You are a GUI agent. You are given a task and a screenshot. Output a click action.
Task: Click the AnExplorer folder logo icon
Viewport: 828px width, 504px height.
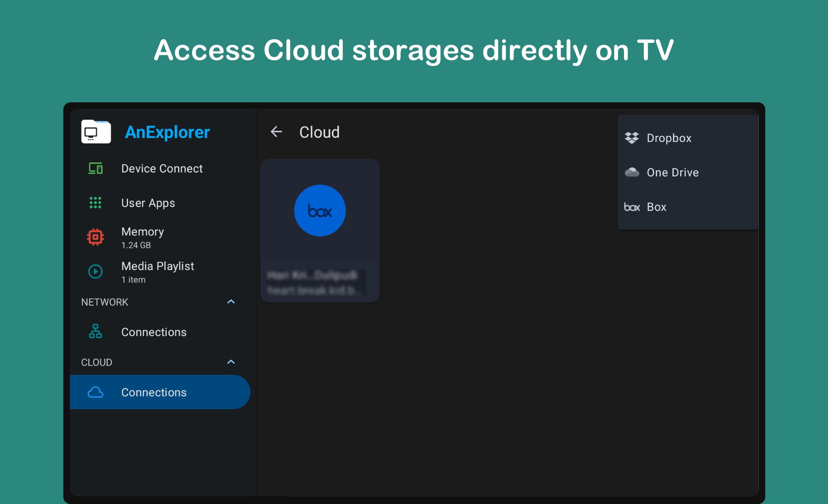96,132
